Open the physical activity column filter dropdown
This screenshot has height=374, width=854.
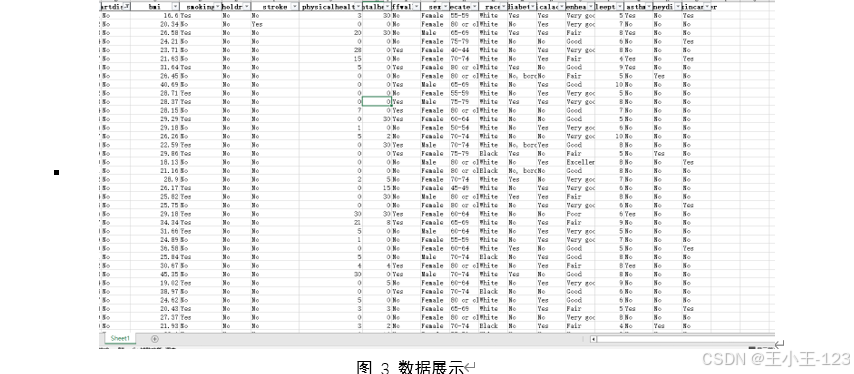(562, 7)
